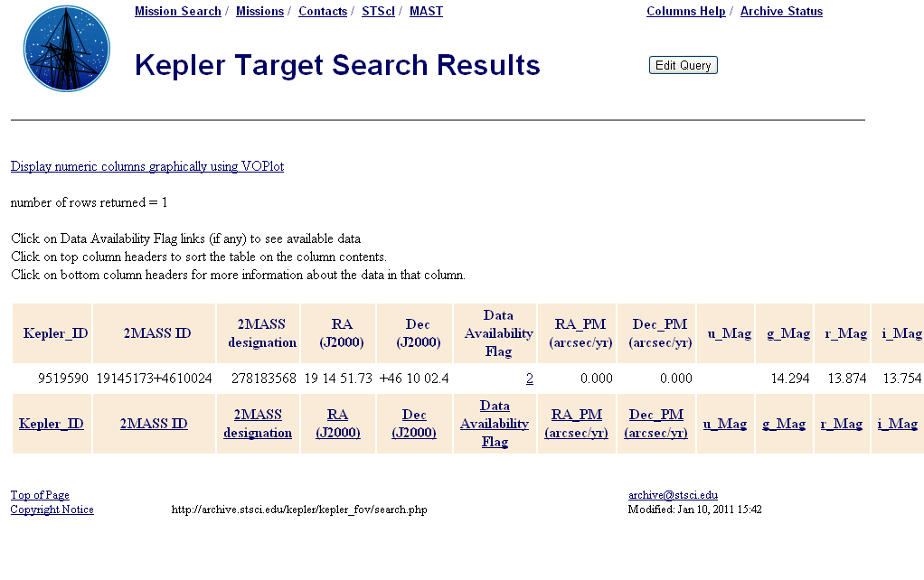Sort by top 2MASS designation header
This screenshot has height=580, width=924.
(261, 333)
